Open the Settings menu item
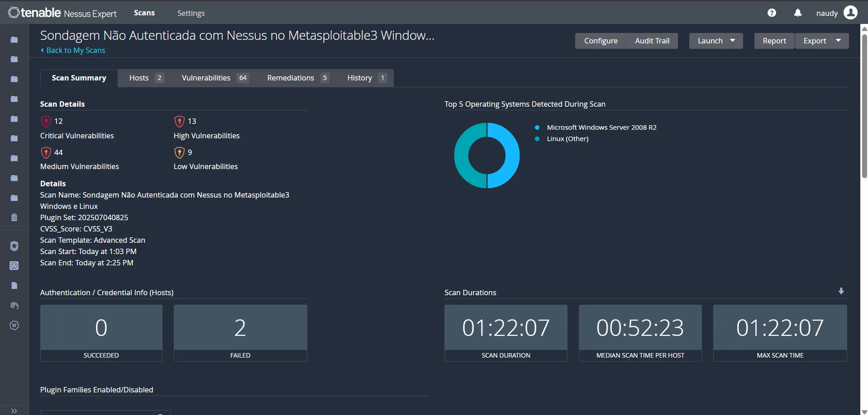This screenshot has width=868, height=415. click(191, 13)
